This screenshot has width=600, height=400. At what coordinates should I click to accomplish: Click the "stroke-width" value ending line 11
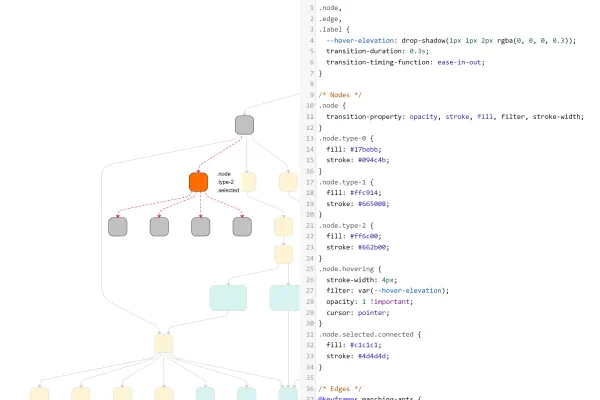(556, 117)
